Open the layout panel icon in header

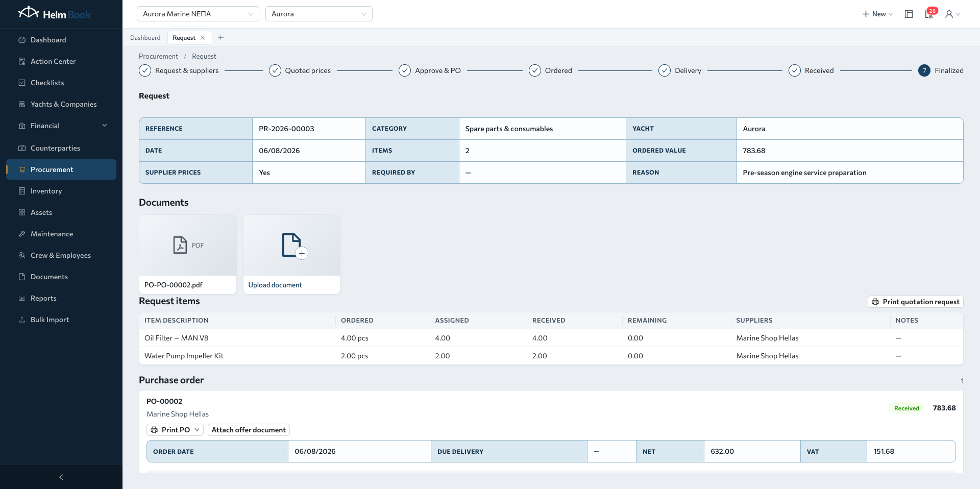click(x=909, y=14)
